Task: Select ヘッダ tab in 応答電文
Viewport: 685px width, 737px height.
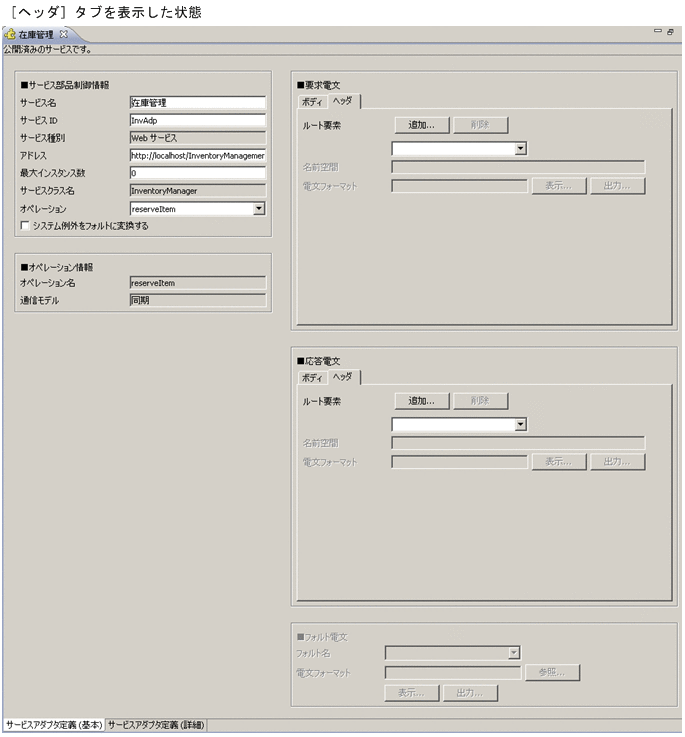Action: (343, 376)
